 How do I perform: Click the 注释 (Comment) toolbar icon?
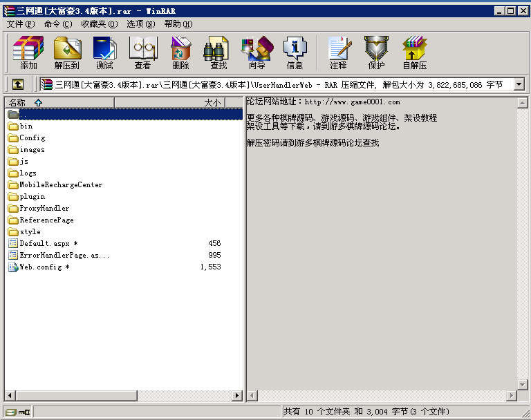pyautogui.click(x=338, y=52)
